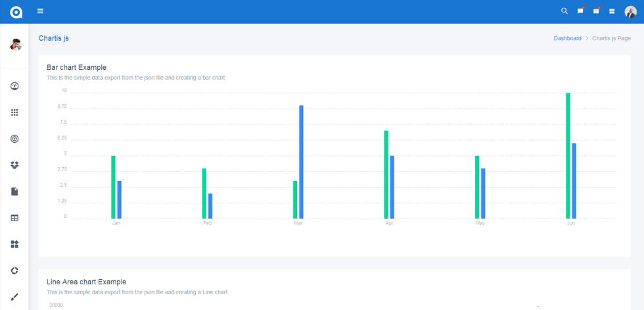Open the dashboard speedometer sidebar icon
This screenshot has width=644, height=310.
tap(14, 86)
